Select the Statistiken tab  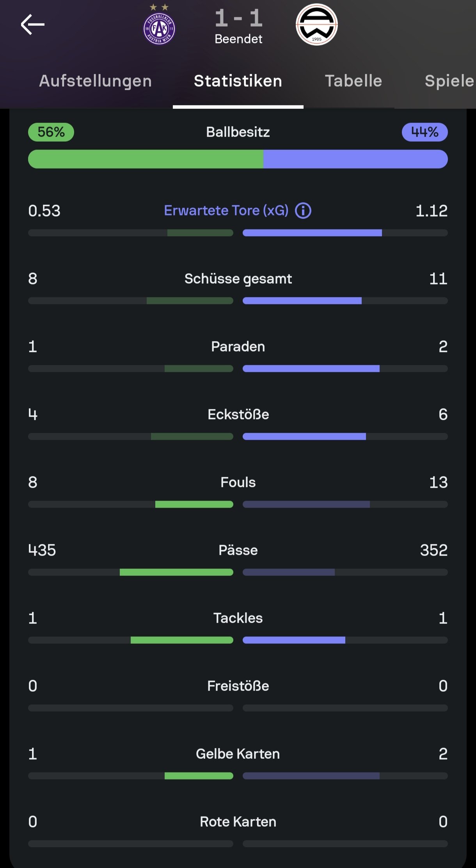coord(238,81)
